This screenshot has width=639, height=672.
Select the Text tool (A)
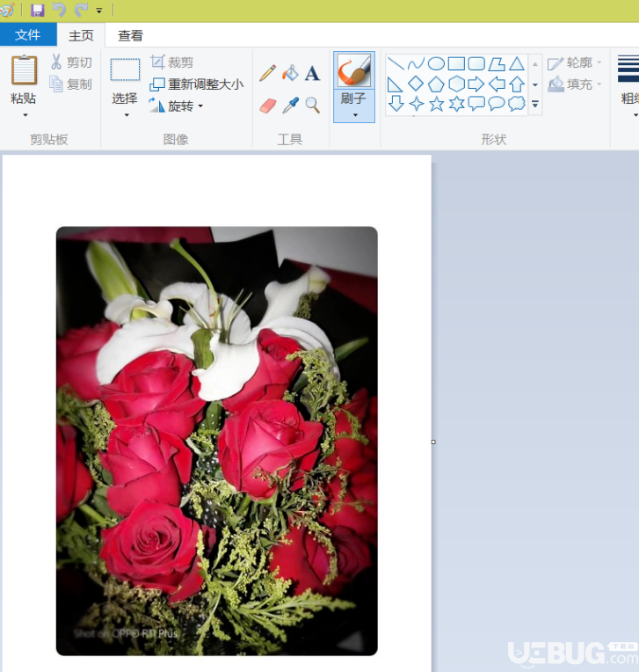pyautogui.click(x=312, y=73)
